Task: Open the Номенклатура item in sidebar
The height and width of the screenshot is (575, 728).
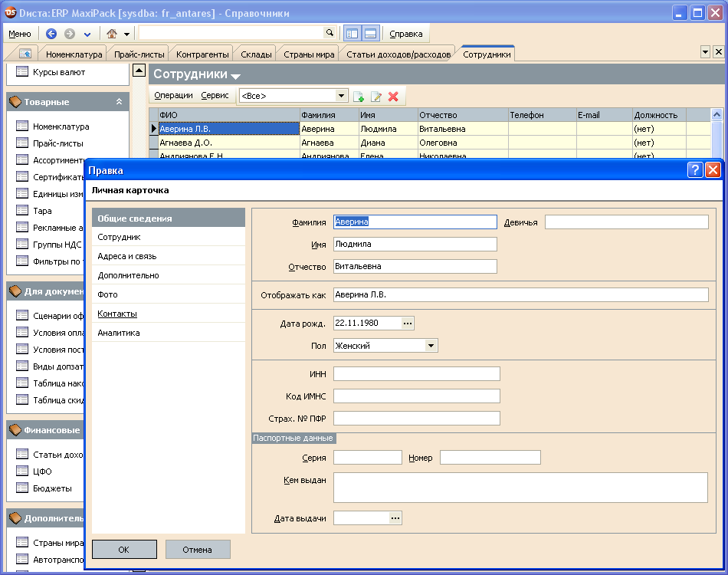Action: 61,127
